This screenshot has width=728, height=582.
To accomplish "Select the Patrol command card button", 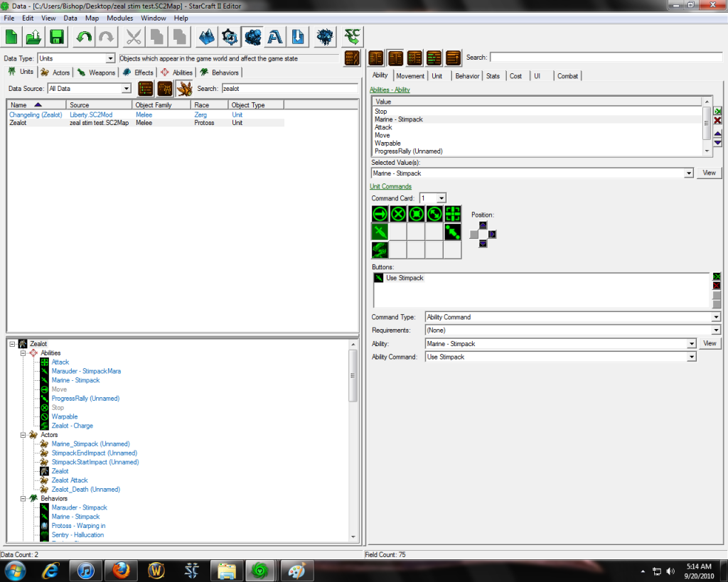I will [x=434, y=214].
